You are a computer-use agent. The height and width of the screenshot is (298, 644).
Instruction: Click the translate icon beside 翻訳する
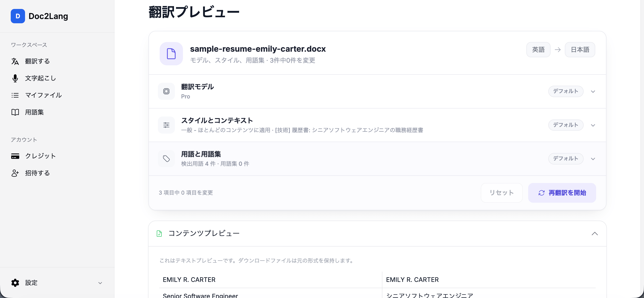[15, 61]
